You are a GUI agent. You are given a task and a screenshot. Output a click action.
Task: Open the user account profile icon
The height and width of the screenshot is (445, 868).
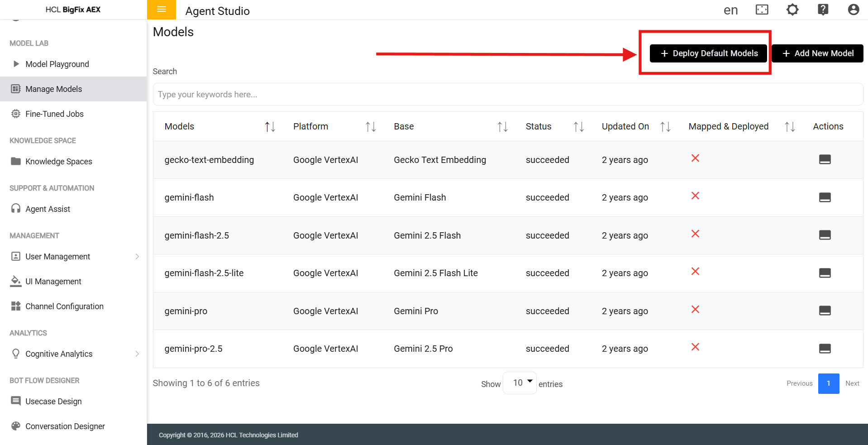pos(853,10)
